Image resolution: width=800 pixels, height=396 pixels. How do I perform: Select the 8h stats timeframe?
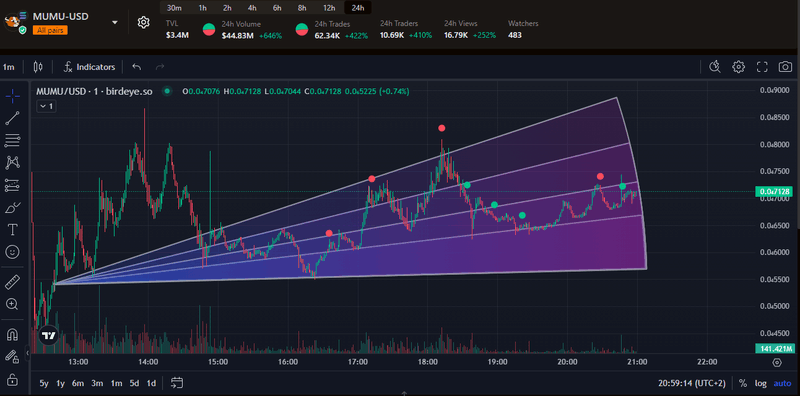tap(302, 8)
